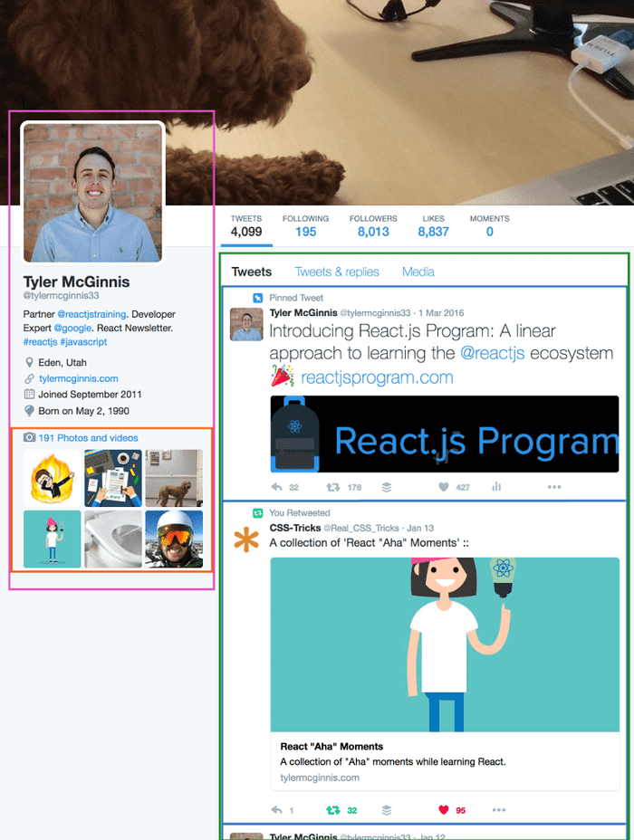Click the 1 Mar 2016 timestamp on the pinned tweet
Viewport: 634px width, 840px height.
tap(441, 313)
